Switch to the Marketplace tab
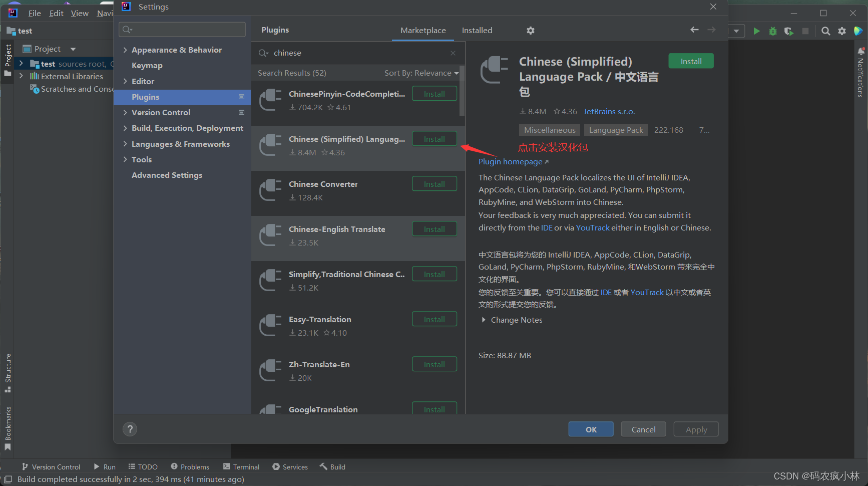 [x=423, y=31]
